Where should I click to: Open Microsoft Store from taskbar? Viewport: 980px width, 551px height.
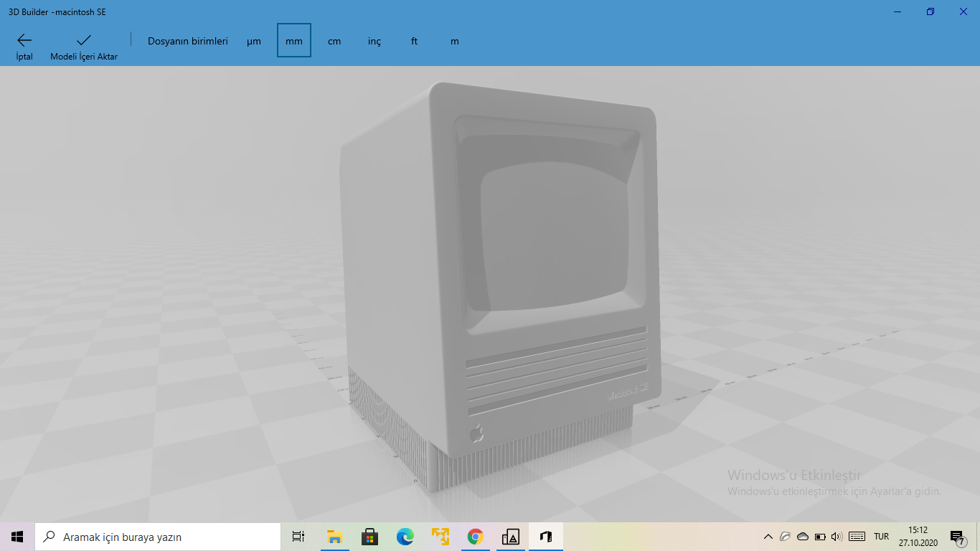click(369, 537)
